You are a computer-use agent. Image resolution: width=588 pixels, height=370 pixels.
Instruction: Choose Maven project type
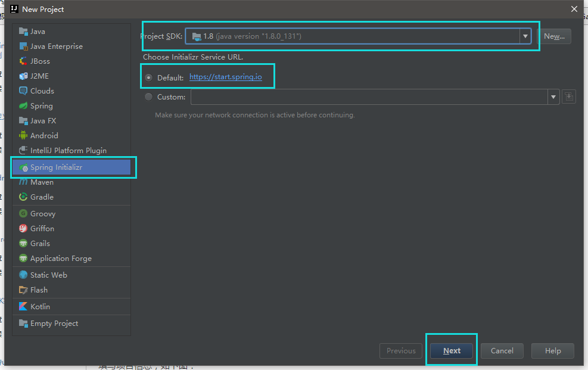click(x=42, y=182)
